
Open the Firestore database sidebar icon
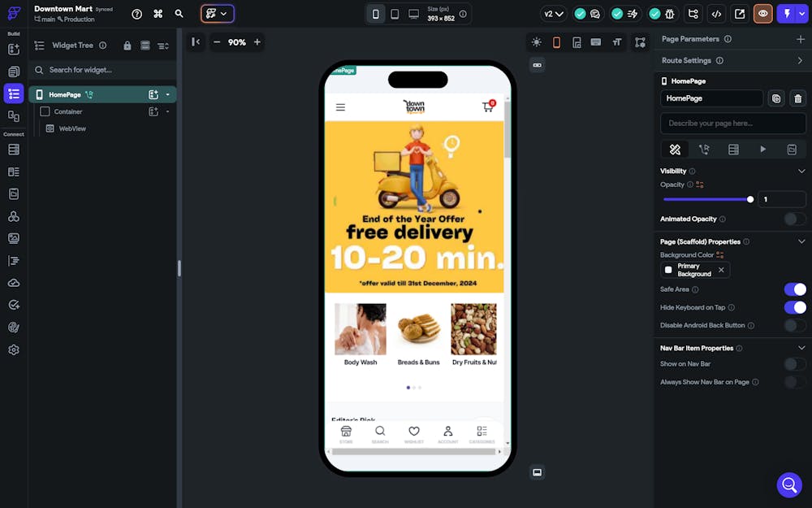(14, 150)
